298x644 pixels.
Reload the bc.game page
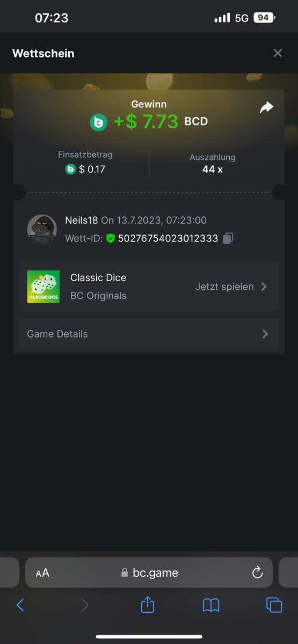click(257, 572)
